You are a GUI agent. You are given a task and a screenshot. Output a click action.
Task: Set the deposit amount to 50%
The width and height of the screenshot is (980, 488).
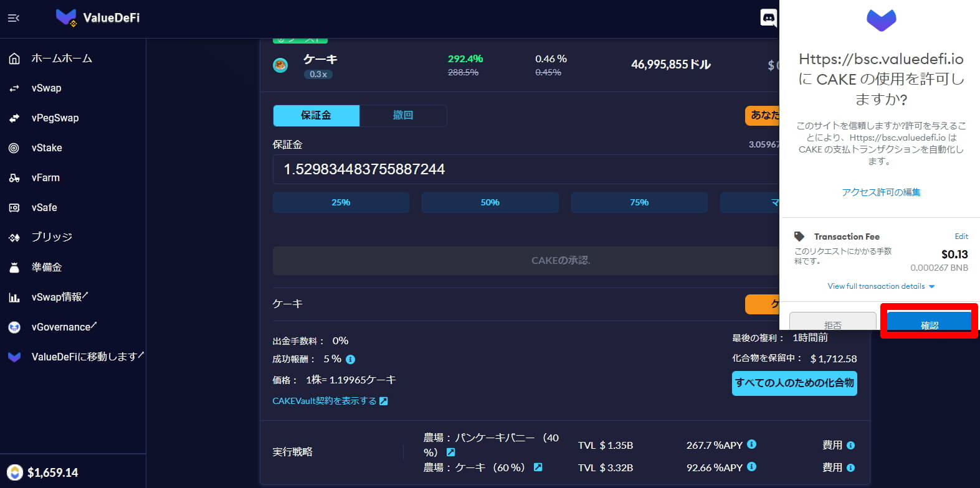point(490,202)
